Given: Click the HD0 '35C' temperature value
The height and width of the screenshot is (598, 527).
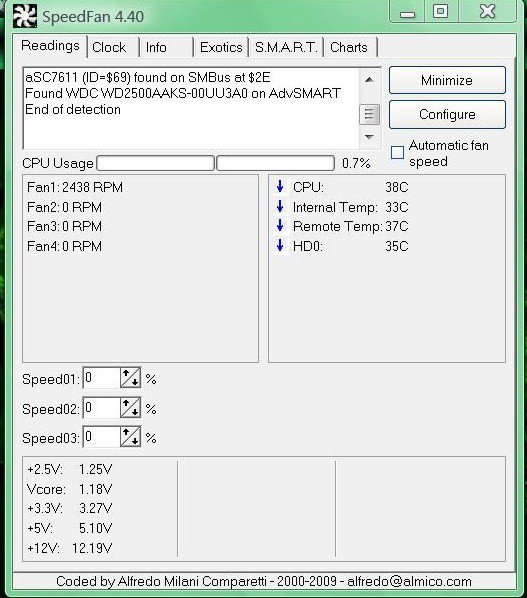Looking at the screenshot, I should pos(397,246).
